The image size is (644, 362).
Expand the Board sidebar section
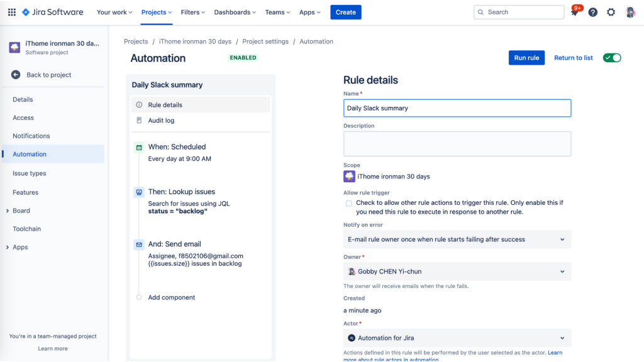pyautogui.click(x=8, y=211)
